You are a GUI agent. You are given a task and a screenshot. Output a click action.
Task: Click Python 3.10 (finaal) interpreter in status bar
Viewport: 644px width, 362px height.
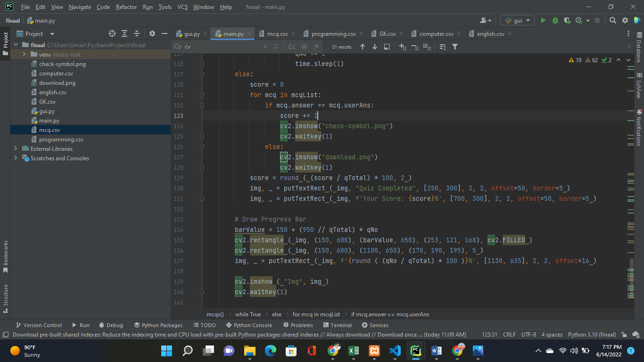pyautogui.click(x=592, y=335)
